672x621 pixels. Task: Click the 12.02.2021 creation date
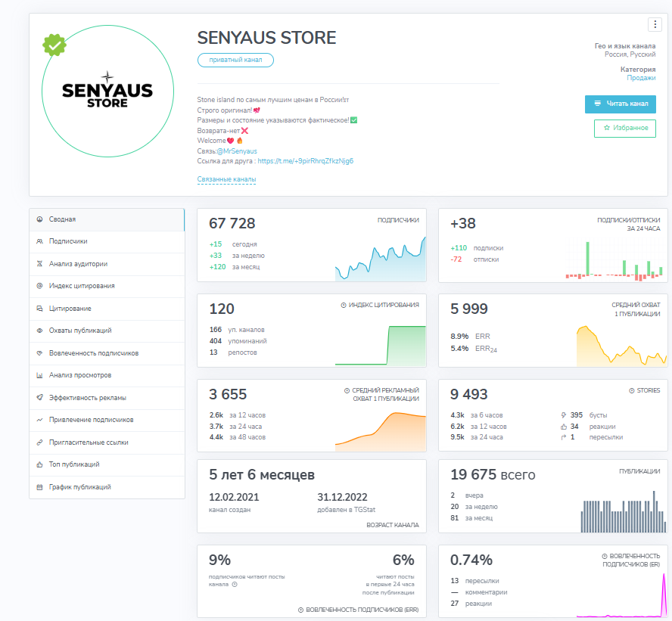[234, 497]
